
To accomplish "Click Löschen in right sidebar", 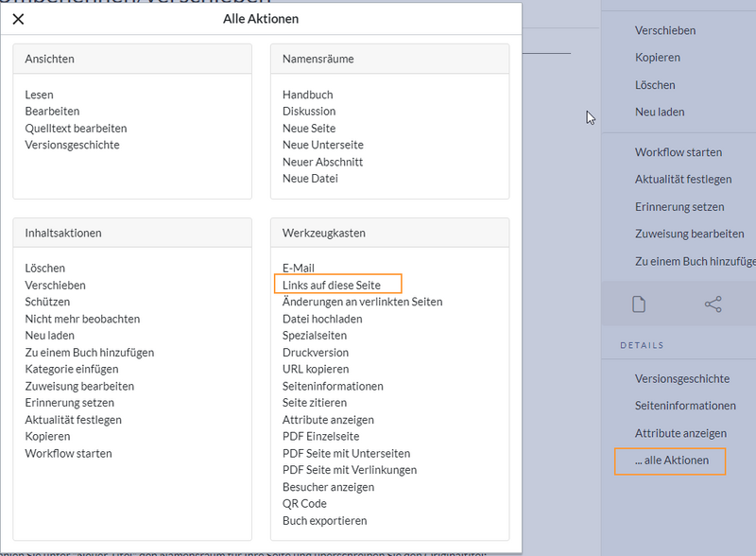I will [655, 85].
